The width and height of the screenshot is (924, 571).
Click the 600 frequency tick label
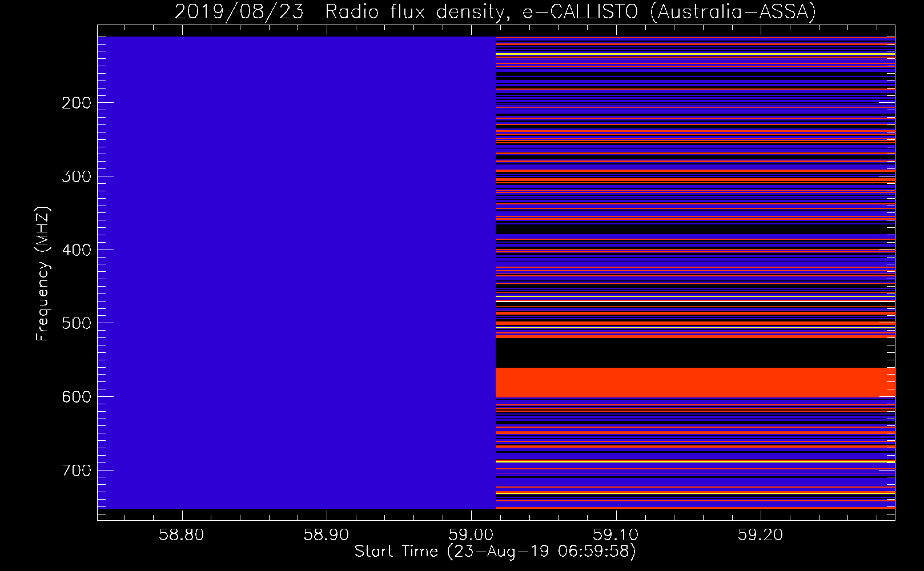[77, 397]
